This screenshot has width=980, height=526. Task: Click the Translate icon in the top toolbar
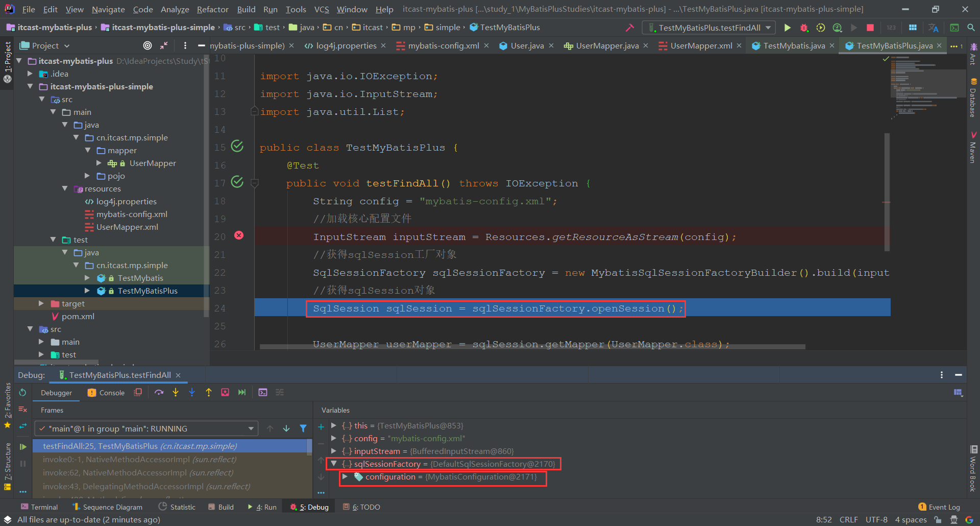(934, 28)
